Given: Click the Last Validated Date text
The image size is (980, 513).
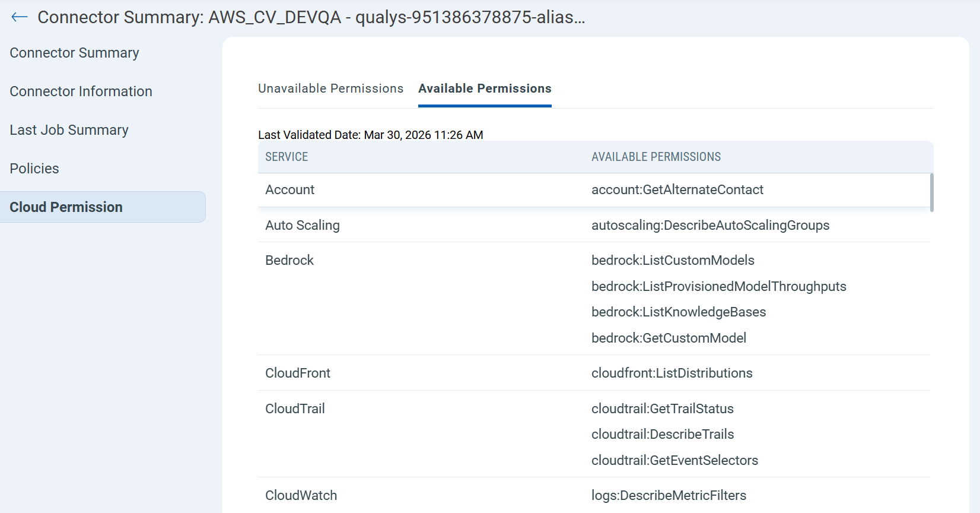Looking at the screenshot, I should click(x=371, y=135).
